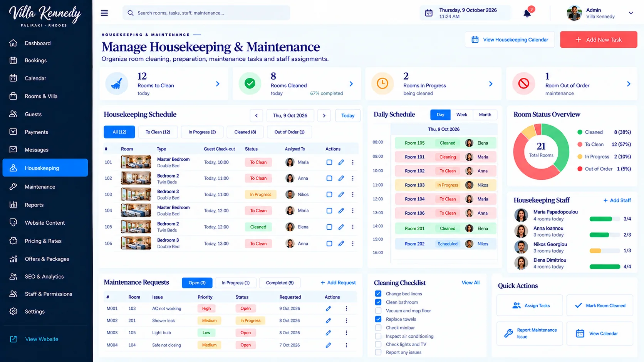
Task: Edit room 106 with pencil icon
Action: click(341, 244)
